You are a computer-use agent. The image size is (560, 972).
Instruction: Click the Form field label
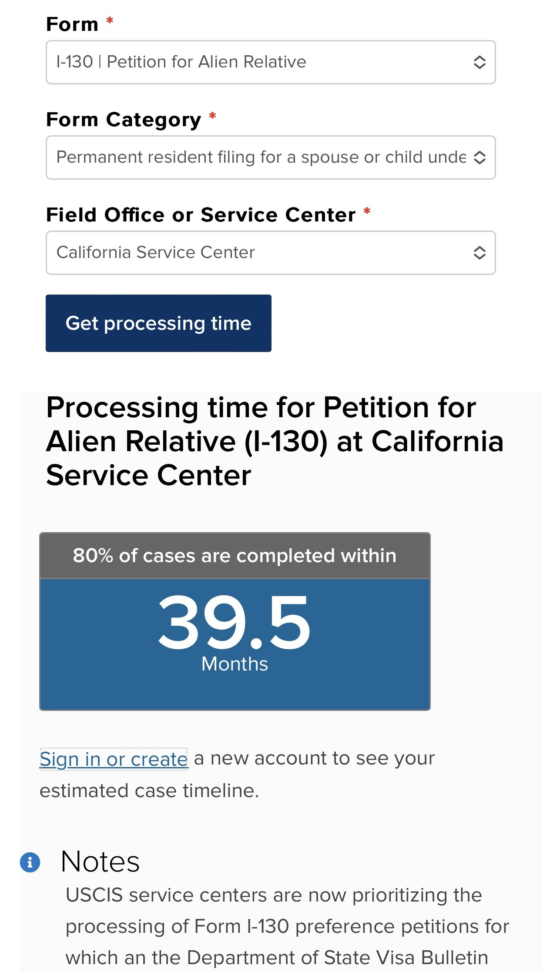point(72,24)
